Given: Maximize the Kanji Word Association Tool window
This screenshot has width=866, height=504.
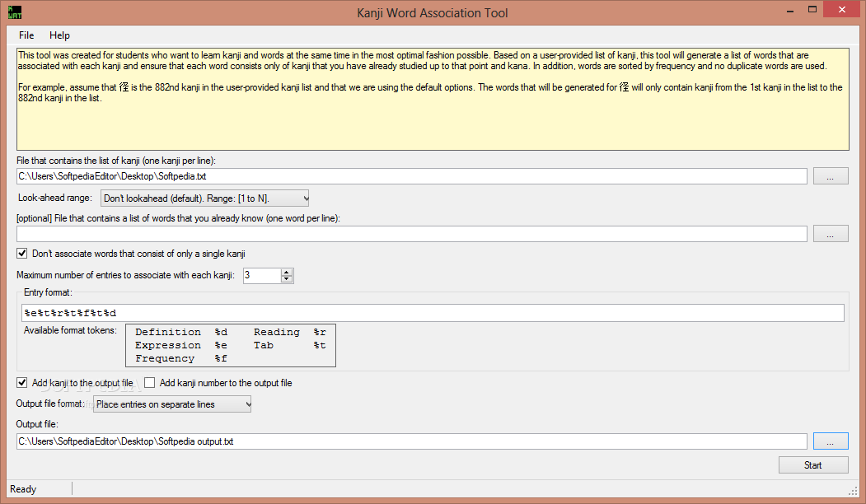Looking at the screenshot, I should [812, 9].
